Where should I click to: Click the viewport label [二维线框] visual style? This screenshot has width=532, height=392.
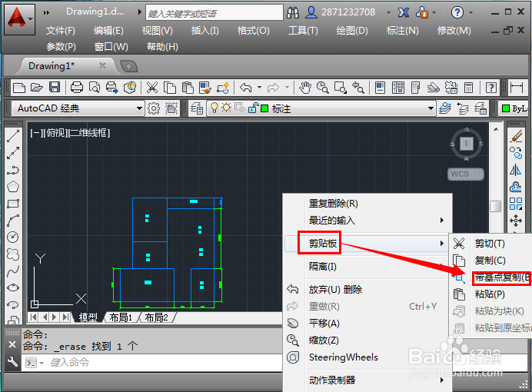89,133
